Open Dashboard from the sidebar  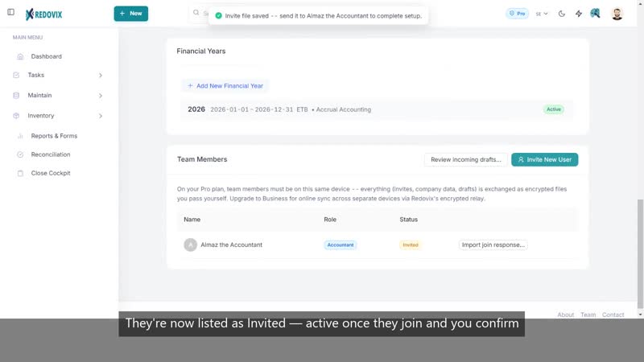tap(46, 56)
